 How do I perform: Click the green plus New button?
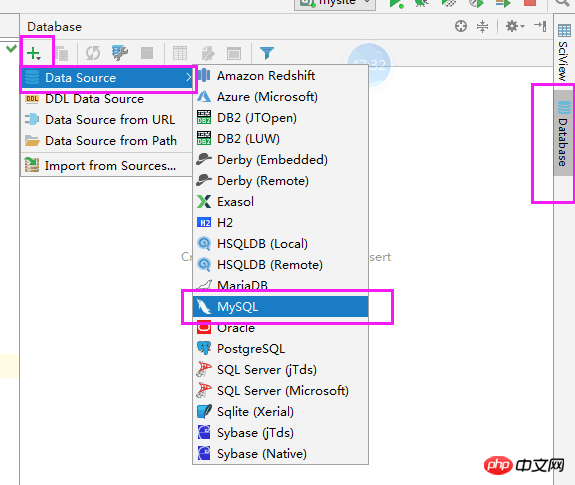pos(34,54)
